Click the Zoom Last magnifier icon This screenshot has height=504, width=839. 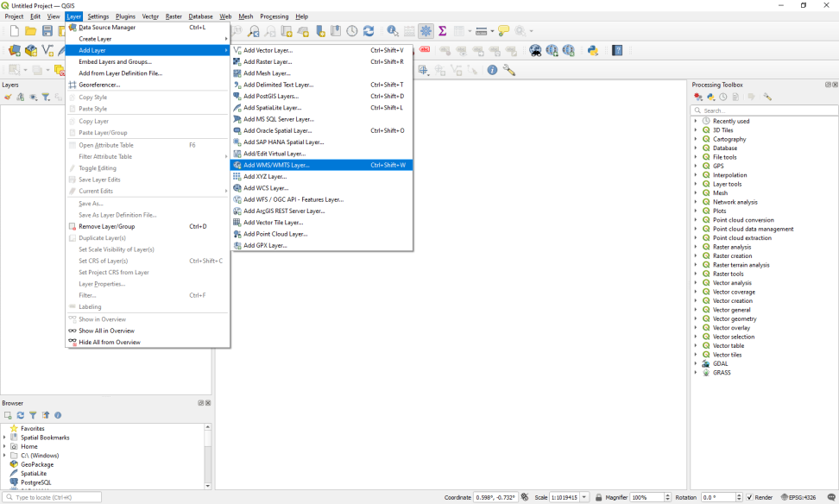(x=254, y=31)
